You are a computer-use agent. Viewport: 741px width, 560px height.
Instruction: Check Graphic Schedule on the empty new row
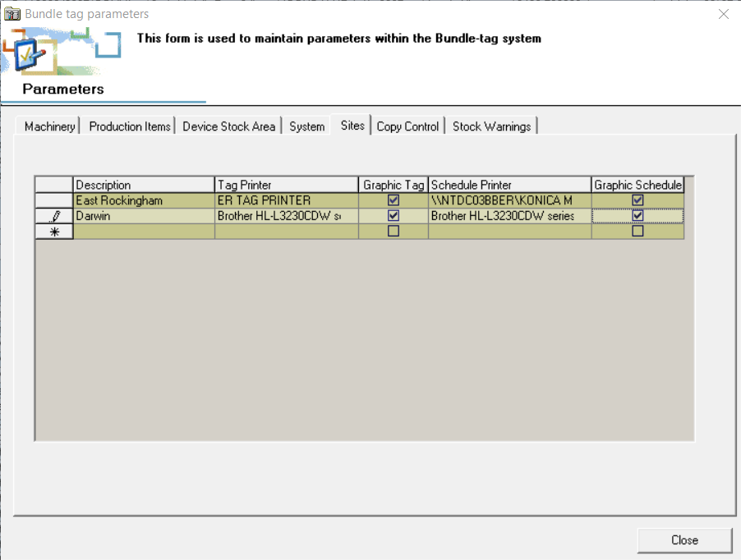pos(637,231)
